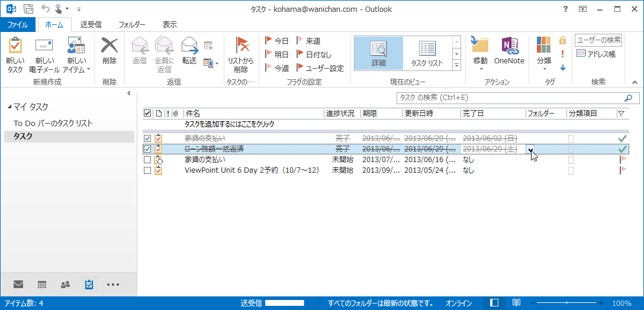Image resolution: width=644 pixels, height=310 pixels.
Task: Collapse the ribbon with caret arrow
Action: [x=635, y=82]
